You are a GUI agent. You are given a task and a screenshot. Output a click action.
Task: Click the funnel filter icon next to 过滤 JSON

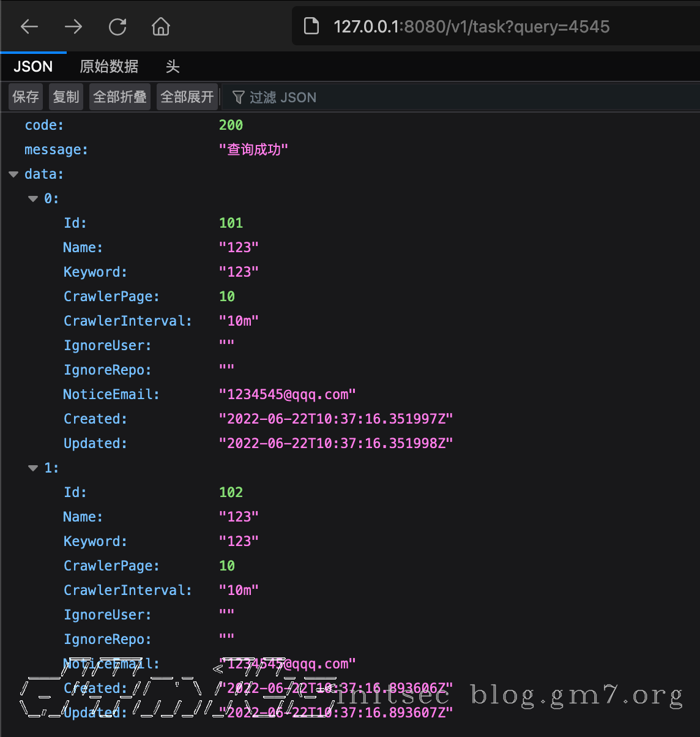(237, 97)
